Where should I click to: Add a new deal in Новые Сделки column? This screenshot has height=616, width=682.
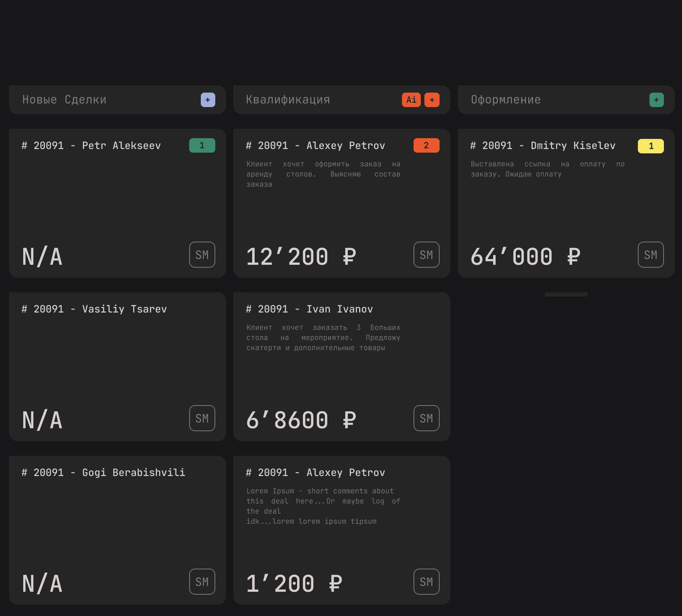208,100
